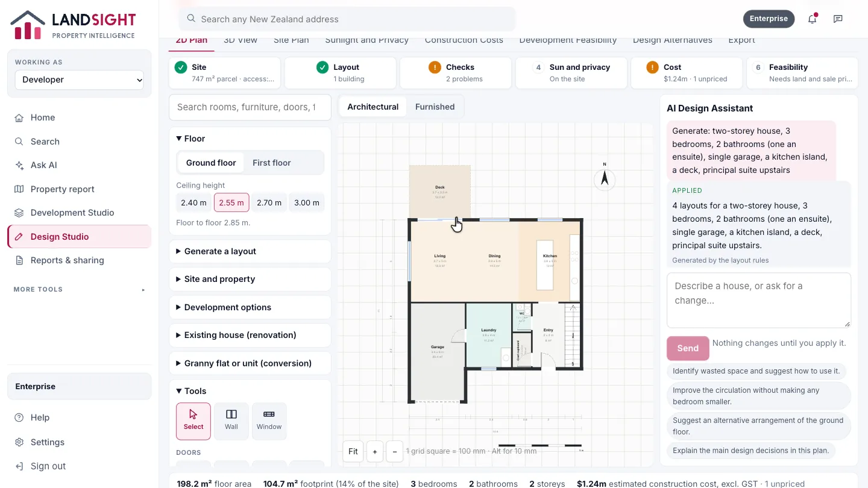Open Ask AI from sidebar
Screen dimensions: 868x488
[x=79, y=165]
